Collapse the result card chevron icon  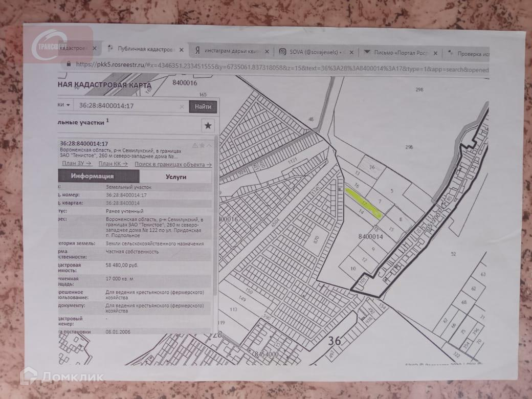coord(210,146)
